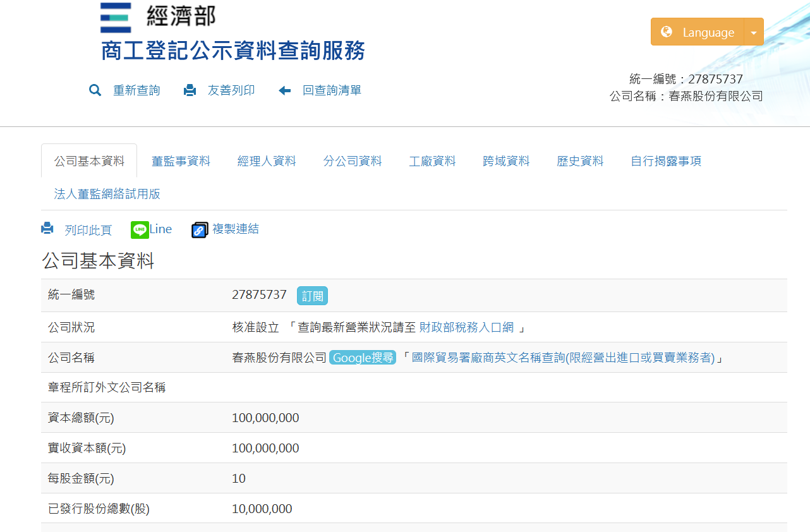Share via the green Line icon
This screenshot has width=810, height=532.
coord(140,230)
